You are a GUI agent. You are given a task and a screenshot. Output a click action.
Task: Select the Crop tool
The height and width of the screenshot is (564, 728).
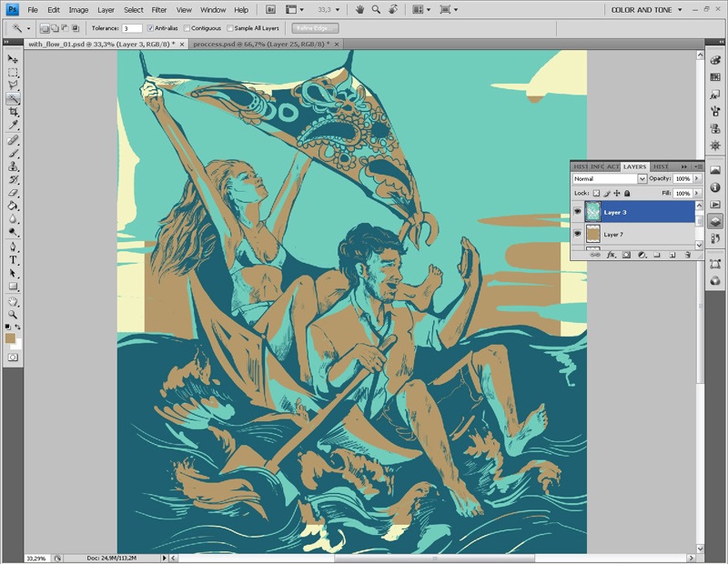click(x=13, y=111)
